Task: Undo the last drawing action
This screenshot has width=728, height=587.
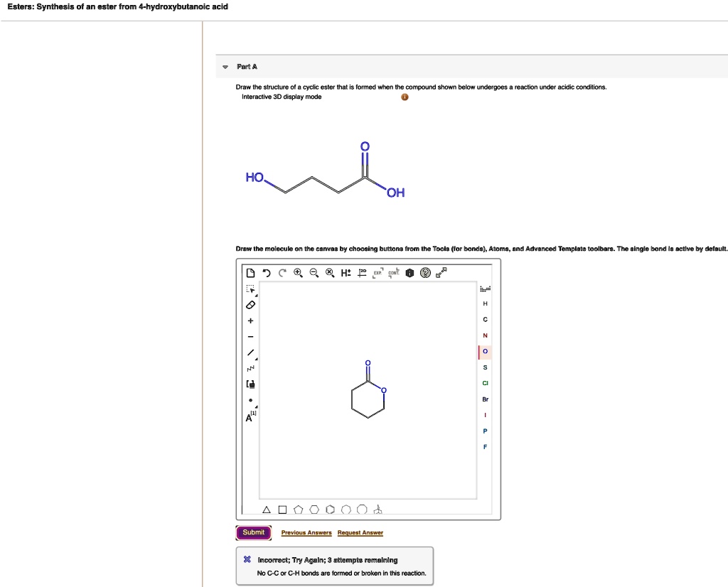Action: point(266,273)
